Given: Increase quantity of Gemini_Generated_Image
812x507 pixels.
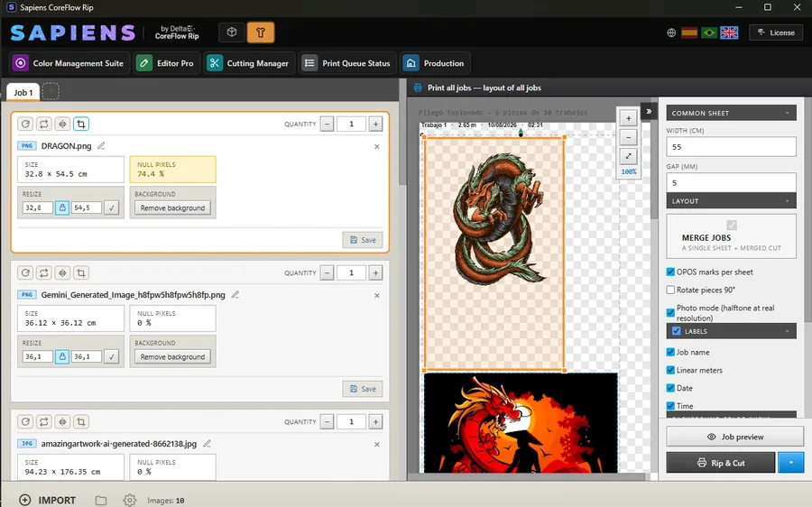Looking at the screenshot, I should [375, 272].
